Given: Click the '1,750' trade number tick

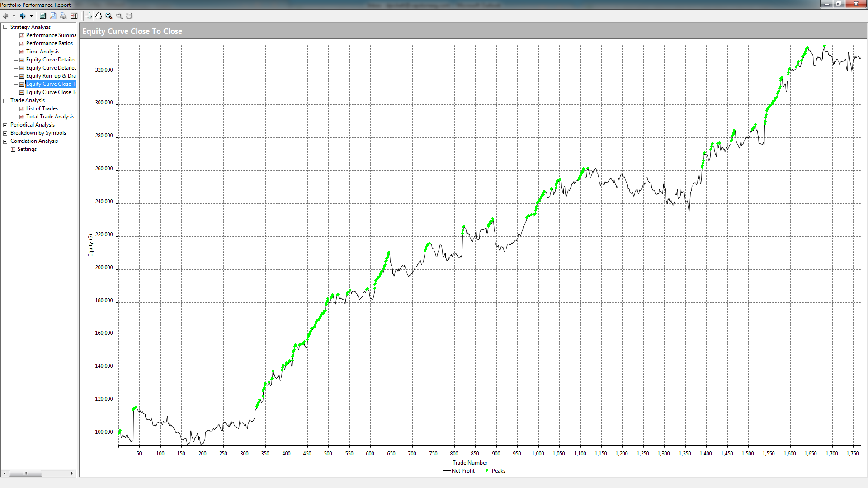Looking at the screenshot, I should point(852,454).
